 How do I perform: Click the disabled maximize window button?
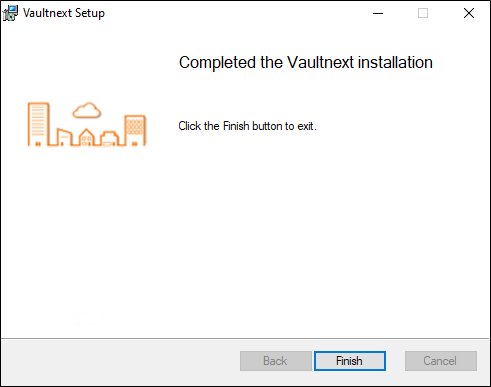click(423, 13)
